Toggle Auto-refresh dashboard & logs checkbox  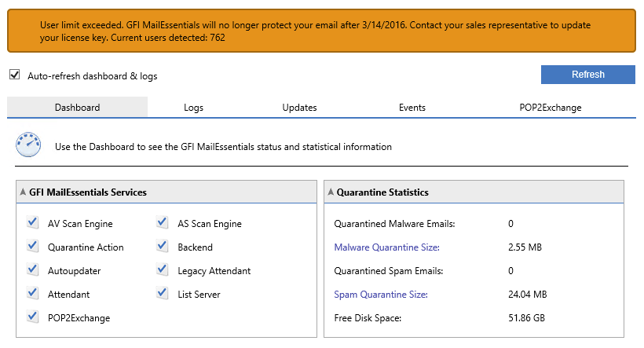15,75
